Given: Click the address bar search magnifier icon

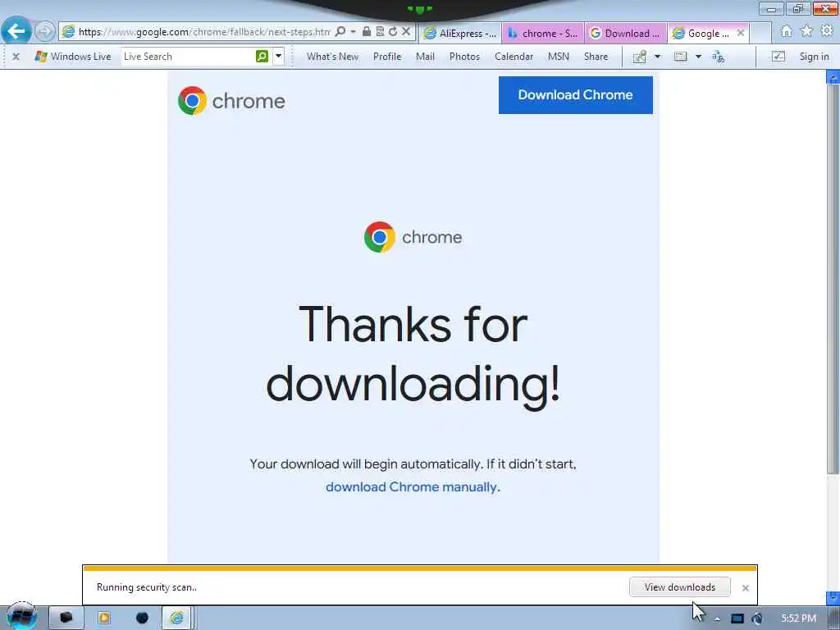Looking at the screenshot, I should pos(340,32).
